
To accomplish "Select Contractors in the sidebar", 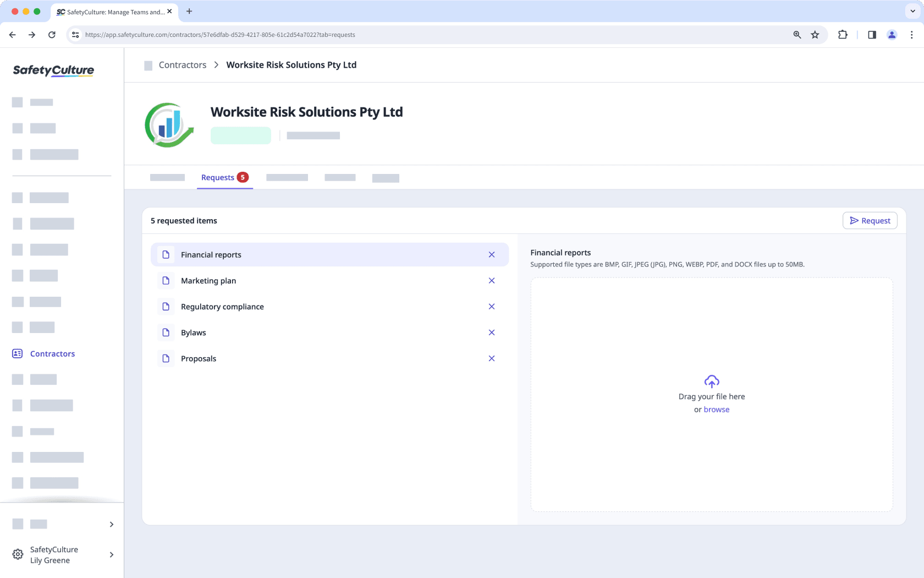I will pyautogui.click(x=52, y=353).
